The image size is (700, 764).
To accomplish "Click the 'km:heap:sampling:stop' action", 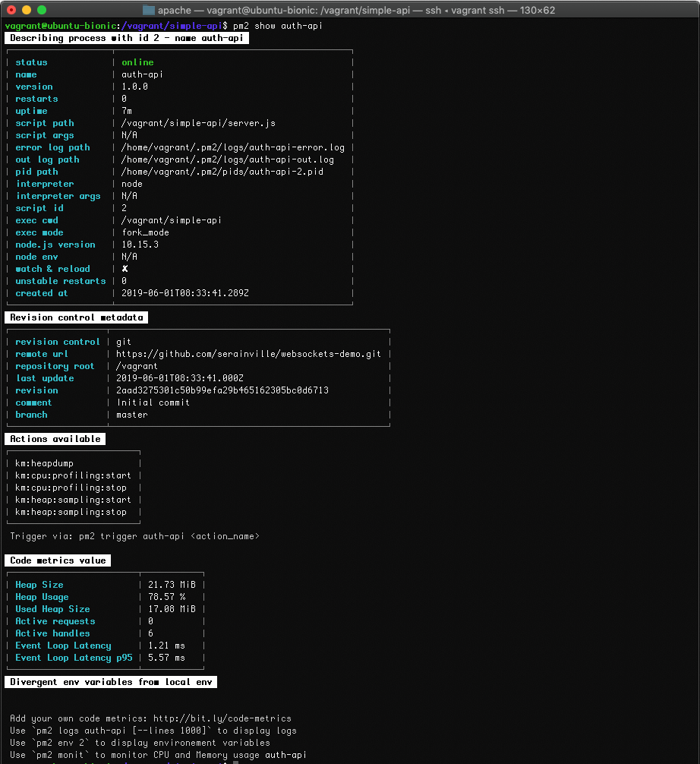I will [x=71, y=512].
